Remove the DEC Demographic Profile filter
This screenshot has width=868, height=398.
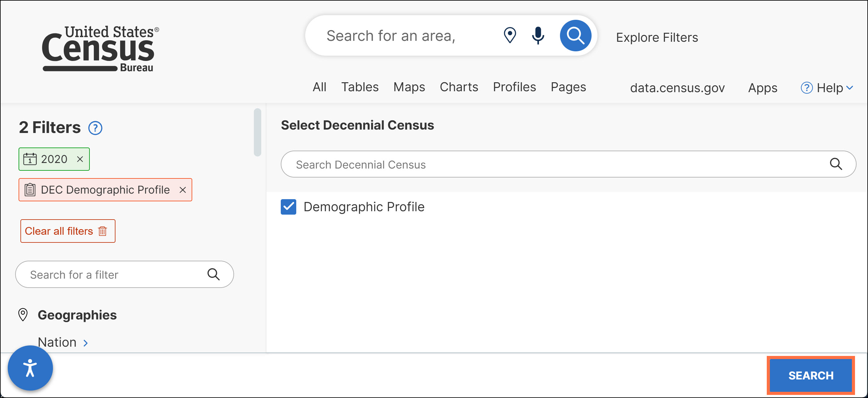183,190
